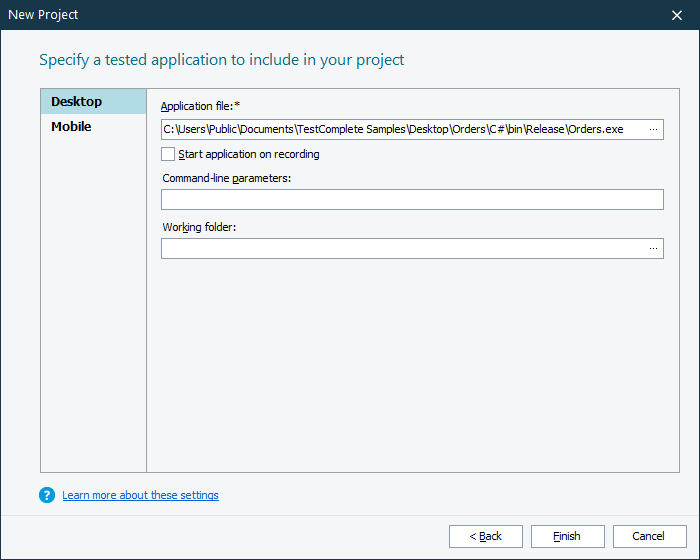Screen dimensions: 700x560
Task: Open Learn more about these settings link
Action: (140, 495)
